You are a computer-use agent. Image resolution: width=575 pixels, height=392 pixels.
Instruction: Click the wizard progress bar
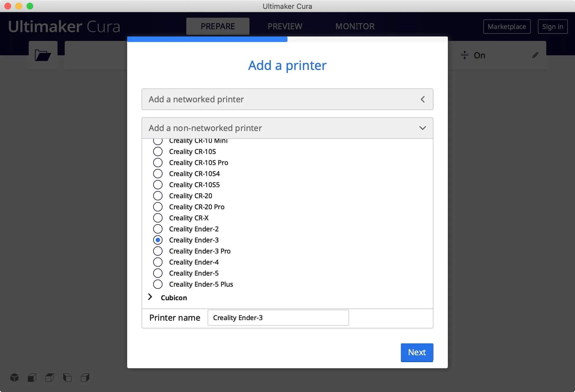pos(287,39)
